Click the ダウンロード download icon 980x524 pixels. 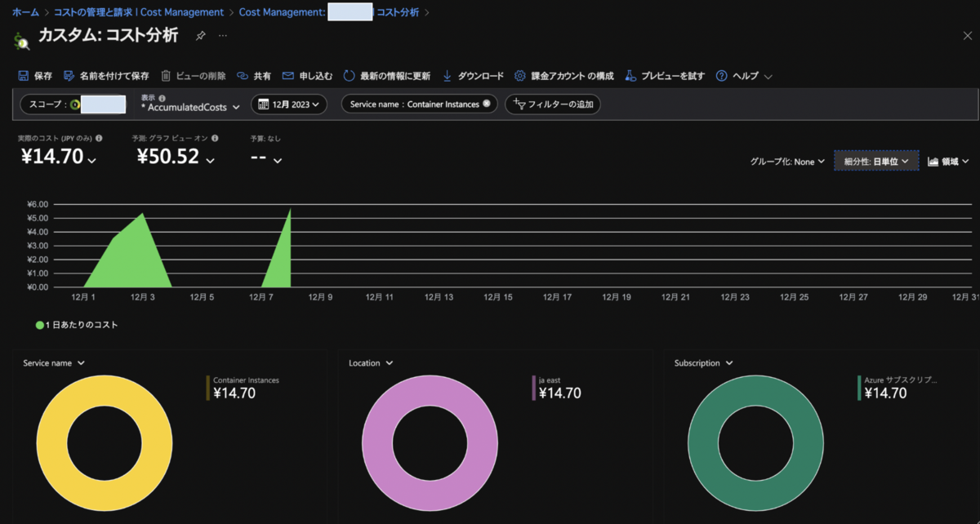coord(447,76)
